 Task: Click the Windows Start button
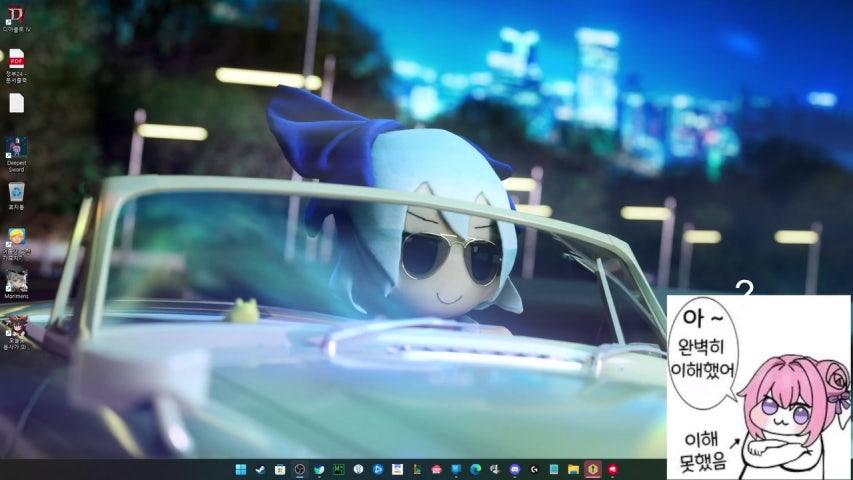[x=241, y=469]
